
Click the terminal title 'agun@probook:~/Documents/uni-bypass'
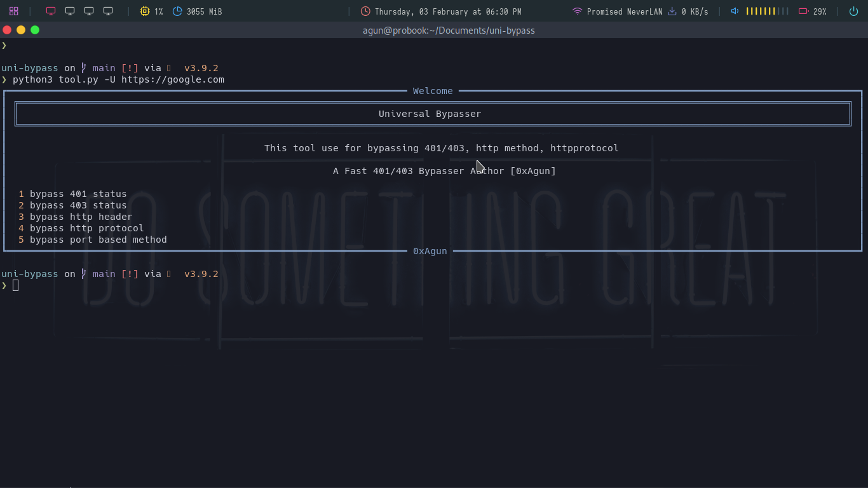click(x=449, y=30)
